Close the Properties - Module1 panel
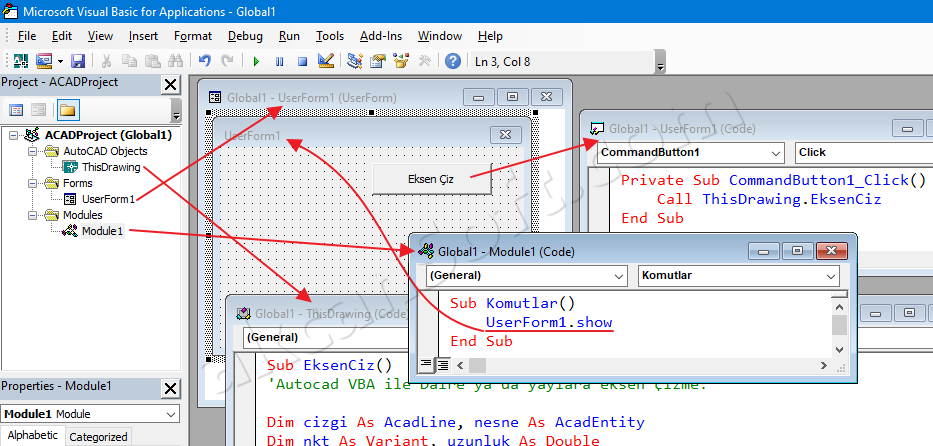Image resolution: width=933 pixels, height=446 pixels. point(171,389)
